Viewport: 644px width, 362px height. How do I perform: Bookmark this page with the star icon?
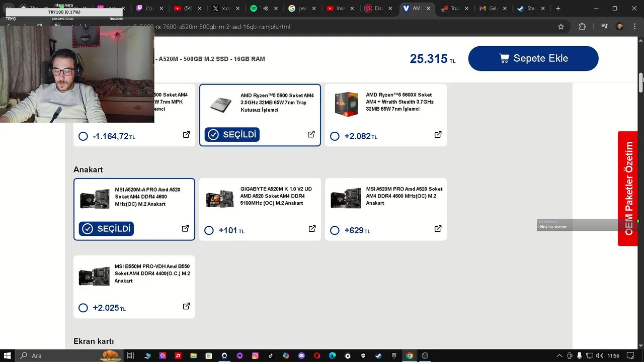(561, 27)
